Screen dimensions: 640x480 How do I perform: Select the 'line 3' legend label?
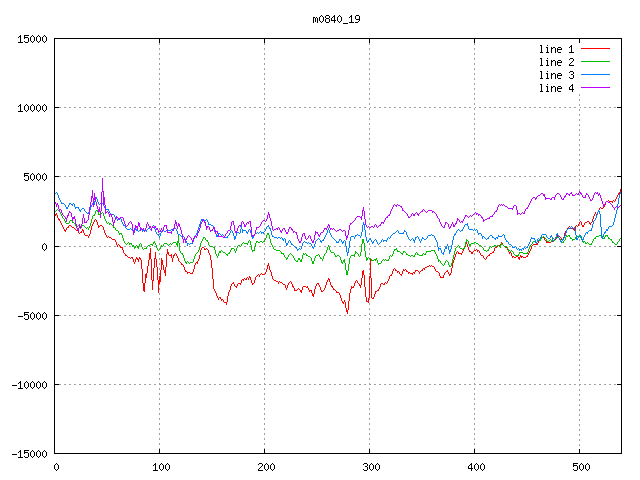point(557,75)
